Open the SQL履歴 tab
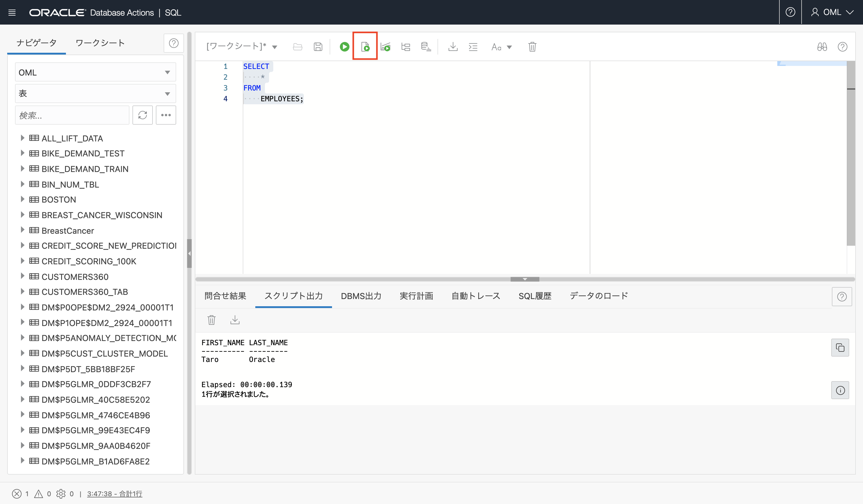The image size is (863, 504). (x=535, y=296)
